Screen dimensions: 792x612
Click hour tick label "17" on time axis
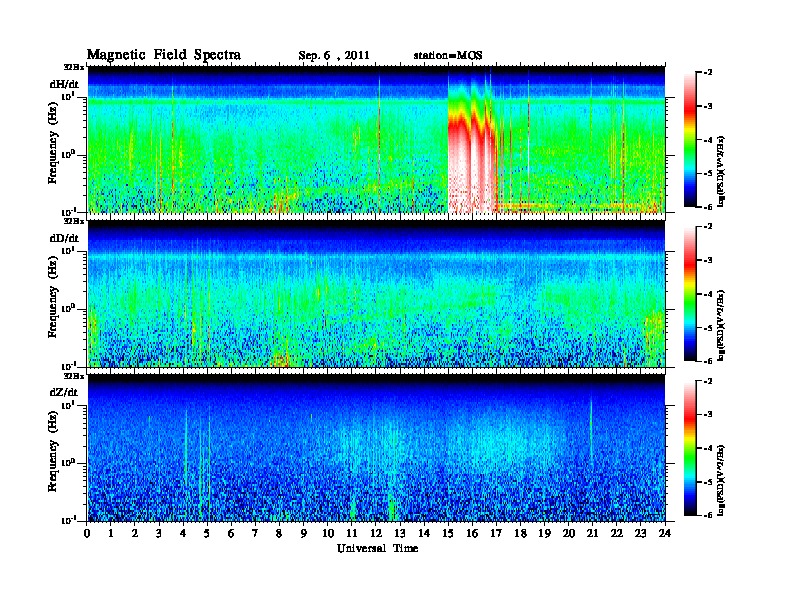point(497,533)
